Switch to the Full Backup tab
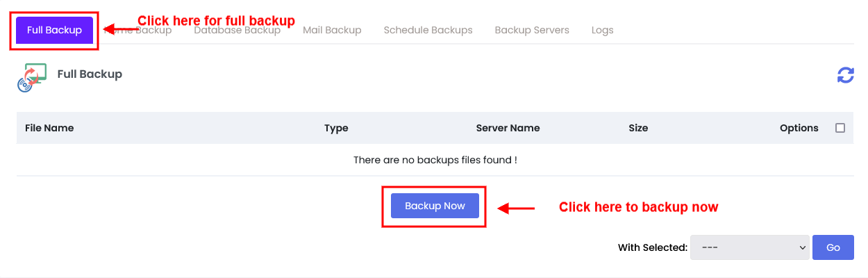 (54, 30)
